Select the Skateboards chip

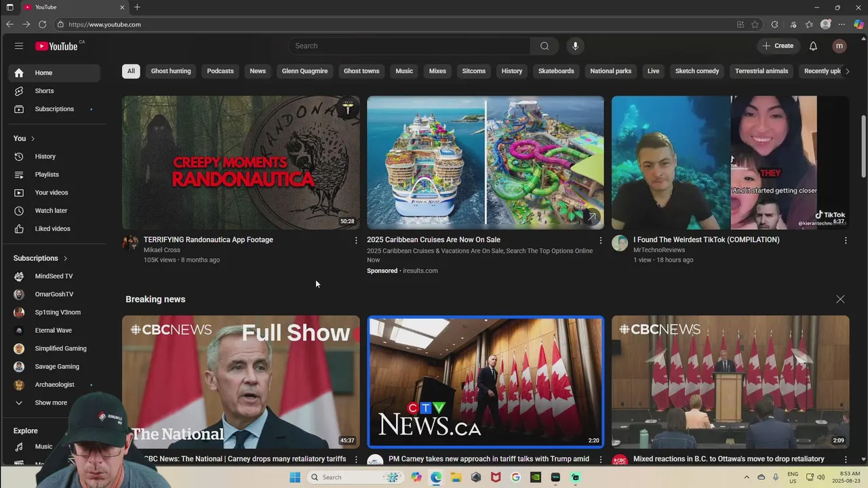(x=556, y=71)
